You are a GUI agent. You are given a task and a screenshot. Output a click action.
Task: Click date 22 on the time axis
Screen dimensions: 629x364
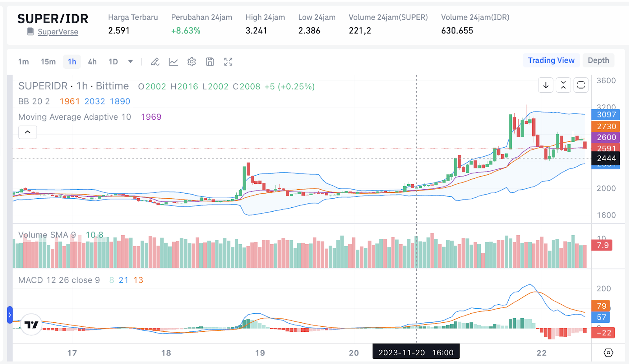click(541, 353)
